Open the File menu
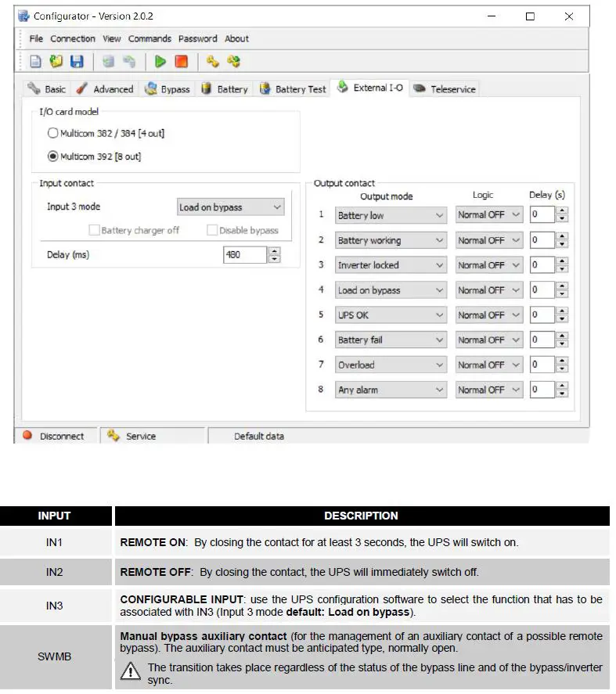This screenshot has height=694, width=616. click(36, 38)
